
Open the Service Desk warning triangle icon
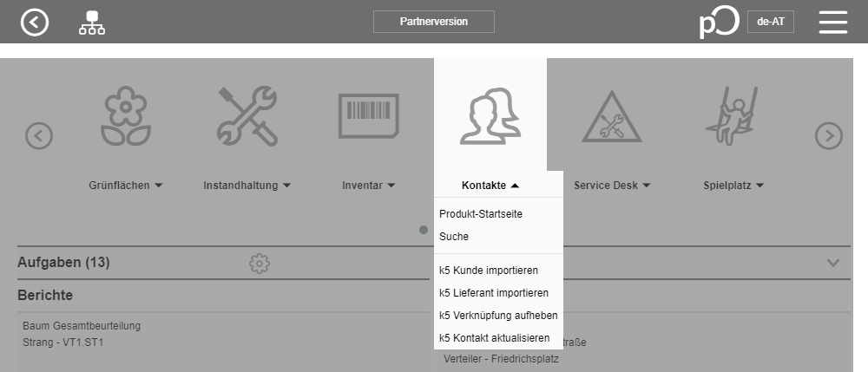tap(612, 117)
